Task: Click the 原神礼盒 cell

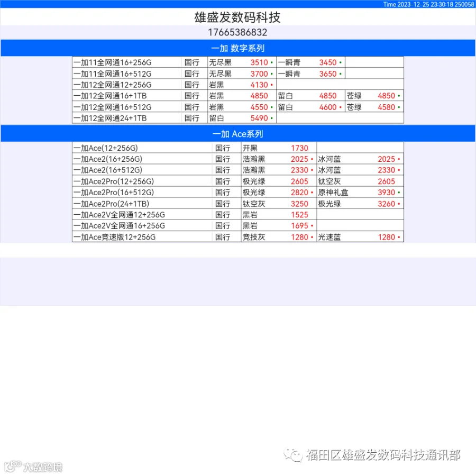Action: [x=333, y=193]
